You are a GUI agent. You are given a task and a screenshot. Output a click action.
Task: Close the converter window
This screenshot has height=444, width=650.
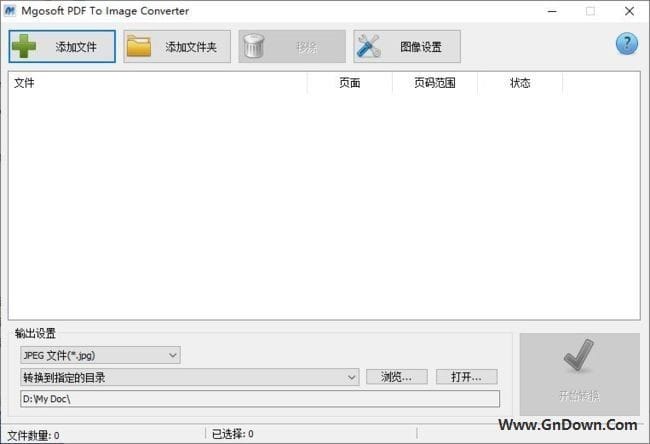click(629, 11)
